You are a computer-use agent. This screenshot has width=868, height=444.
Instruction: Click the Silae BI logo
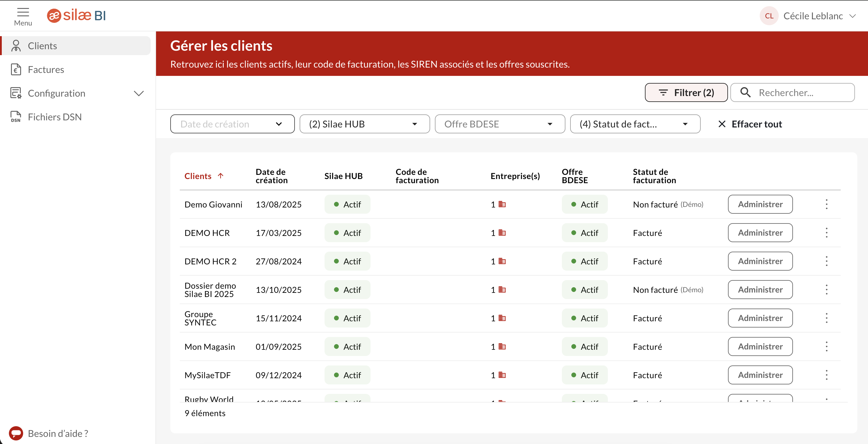(76, 15)
